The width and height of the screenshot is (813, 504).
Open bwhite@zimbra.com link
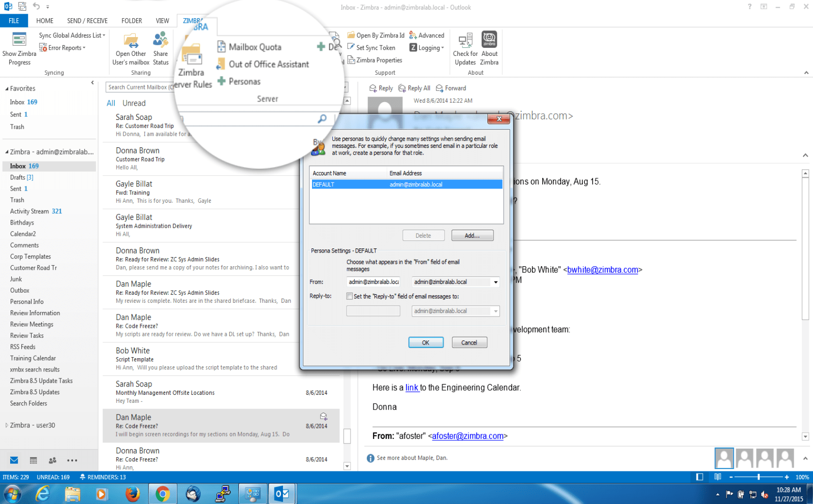click(603, 270)
